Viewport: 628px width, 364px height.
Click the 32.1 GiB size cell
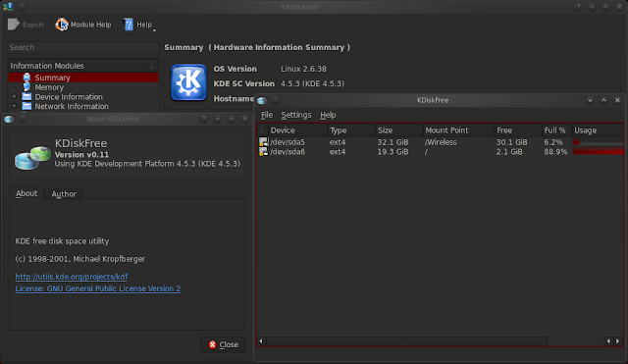392,142
